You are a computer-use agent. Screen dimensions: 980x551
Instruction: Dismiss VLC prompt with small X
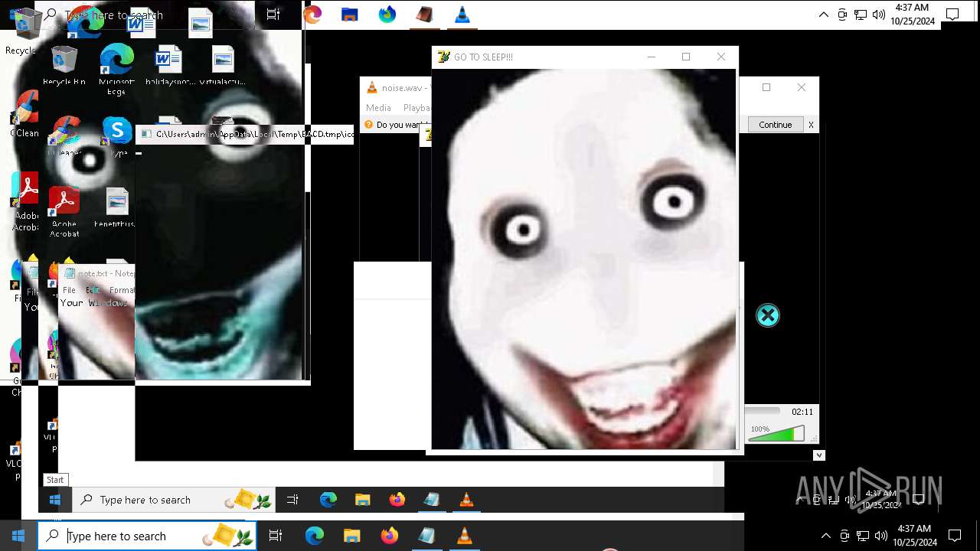[x=811, y=125]
